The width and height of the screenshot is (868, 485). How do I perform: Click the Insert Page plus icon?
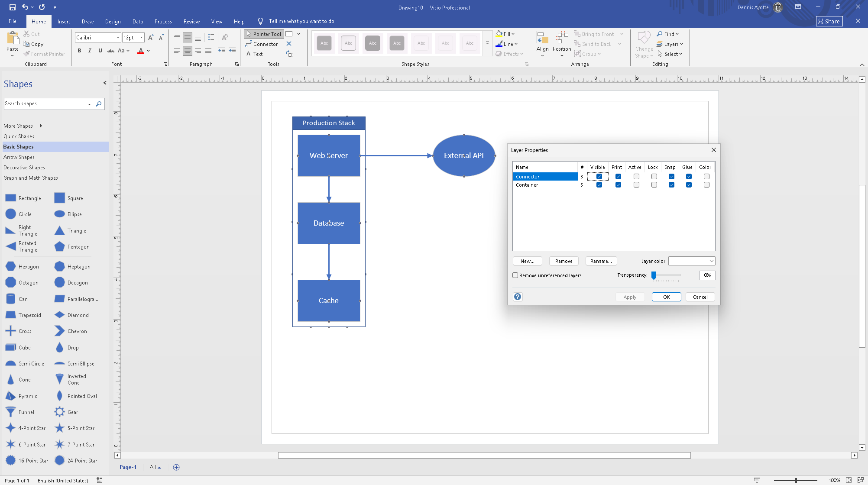176,467
